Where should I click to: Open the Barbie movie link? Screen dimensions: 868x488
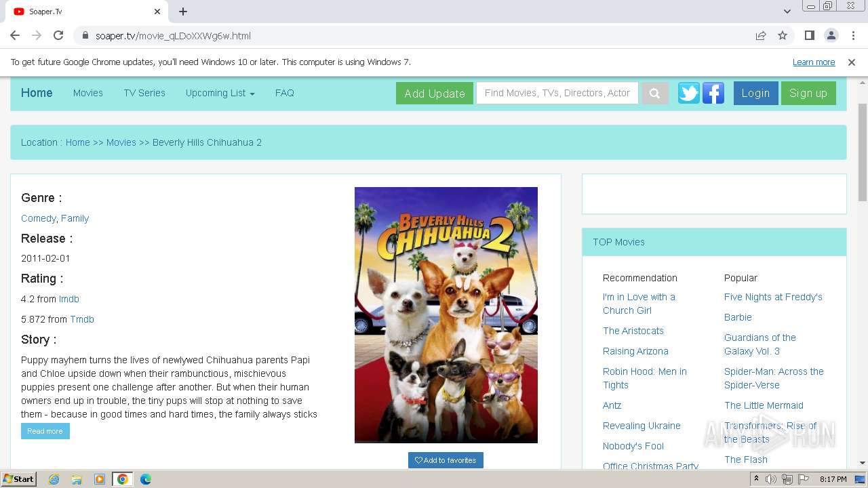click(738, 317)
